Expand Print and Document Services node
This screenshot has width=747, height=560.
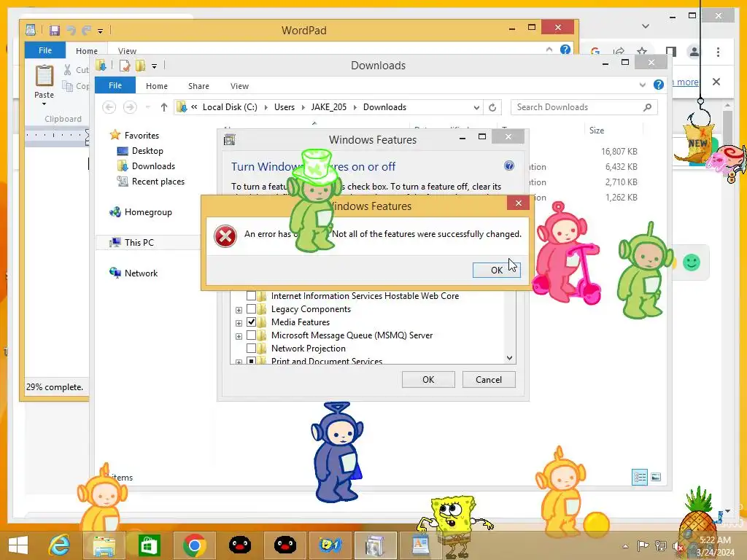pyautogui.click(x=239, y=362)
